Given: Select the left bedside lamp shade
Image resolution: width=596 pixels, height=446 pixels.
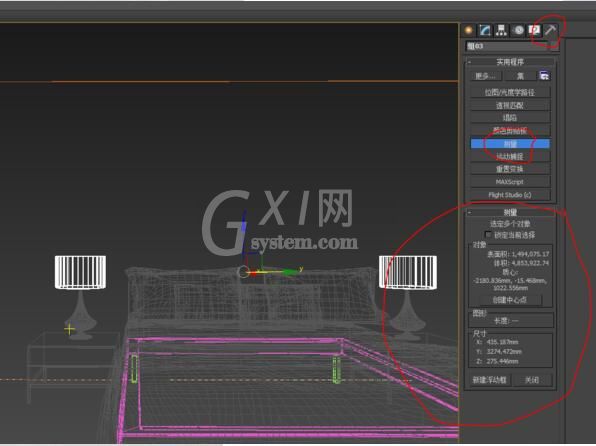Looking at the screenshot, I should point(80,272).
